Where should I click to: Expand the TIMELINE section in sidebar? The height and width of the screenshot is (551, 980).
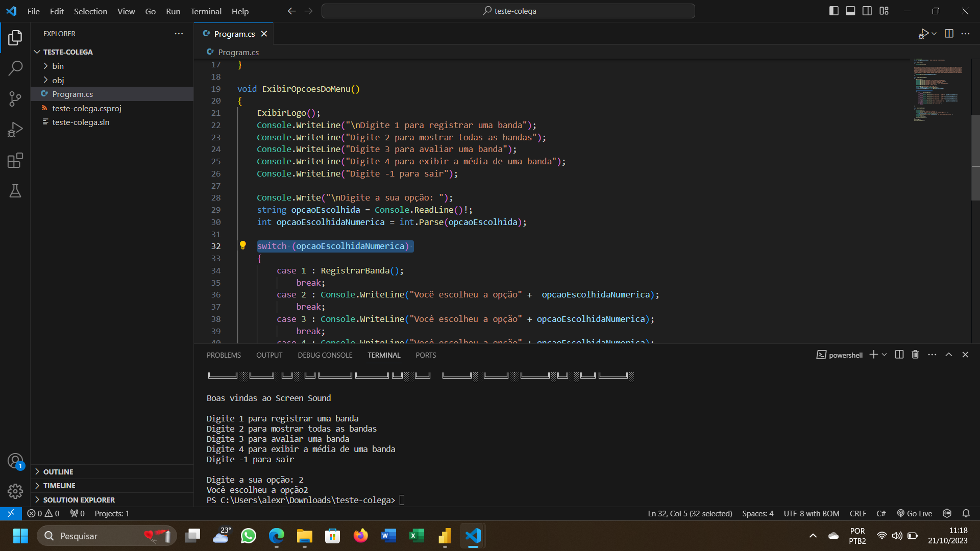(x=60, y=485)
